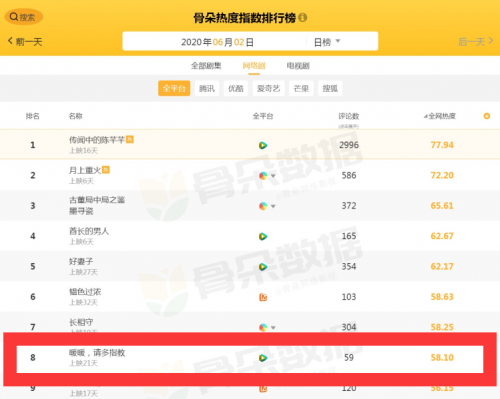The height and width of the screenshot is (399, 500).
Task: Click the comment count 2996
Action: point(349,145)
